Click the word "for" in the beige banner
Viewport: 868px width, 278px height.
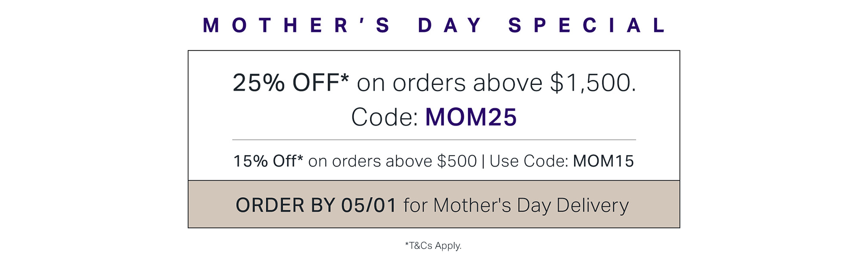click(x=415, y=205)
